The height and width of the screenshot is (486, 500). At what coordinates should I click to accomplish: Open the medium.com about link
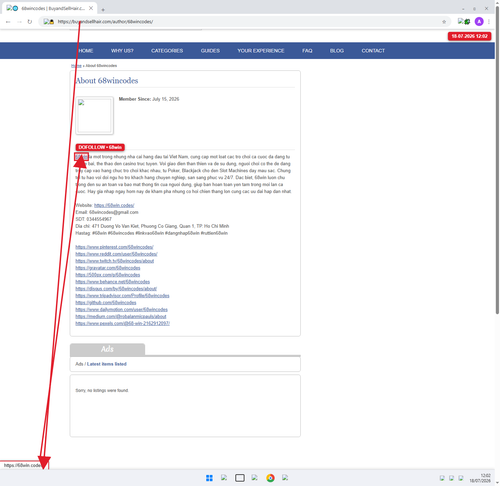click(x=121, y=317)
